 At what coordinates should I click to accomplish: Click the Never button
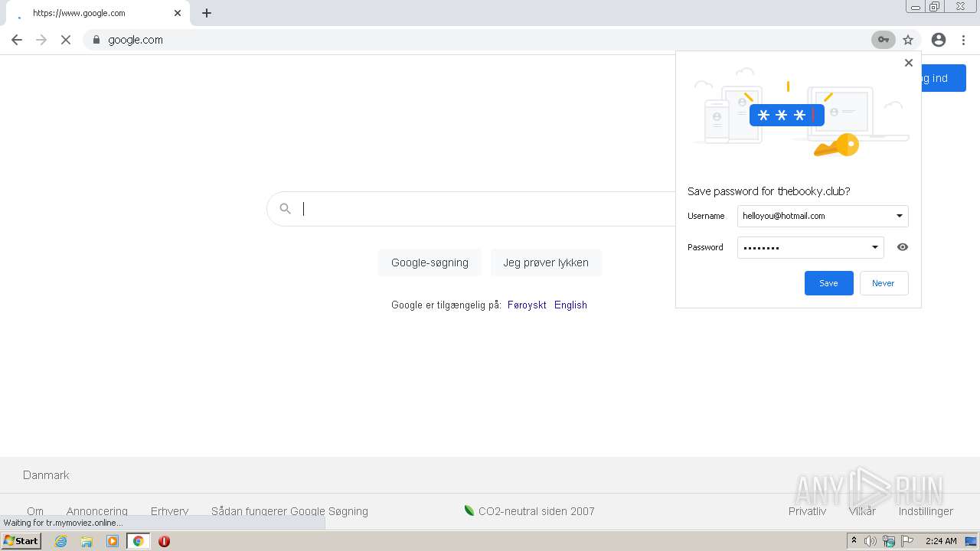(884, 283)
